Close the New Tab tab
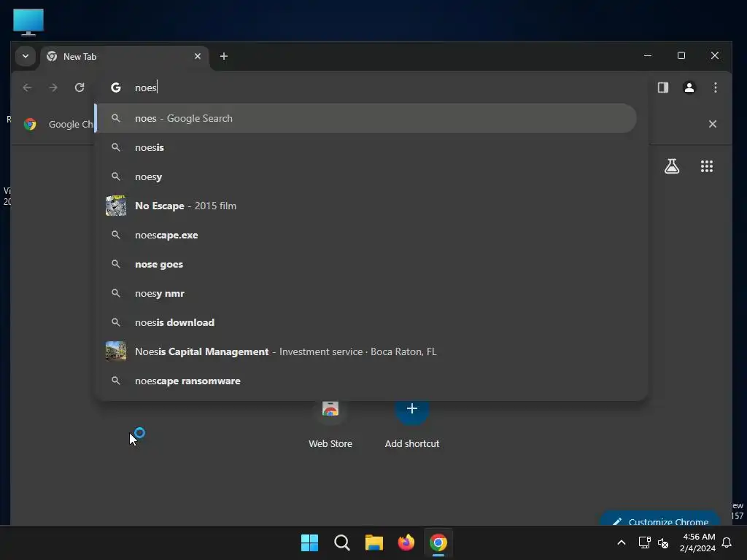Image resolution: width=747 pixels, height=560 pixels. (x=198, y=56)
